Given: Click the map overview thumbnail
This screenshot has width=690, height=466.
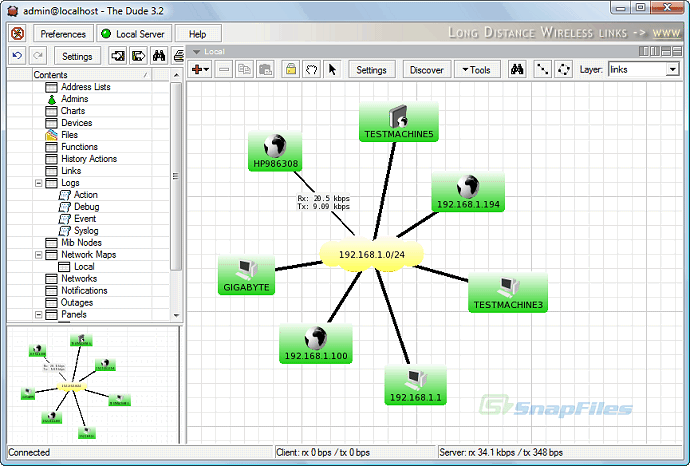Looking at the screenshot, I should tap(93, 385).
